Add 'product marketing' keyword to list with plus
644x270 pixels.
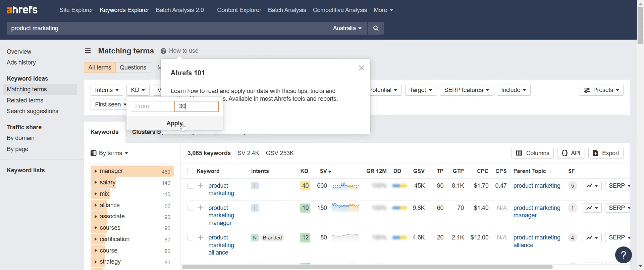coord(201,186)
